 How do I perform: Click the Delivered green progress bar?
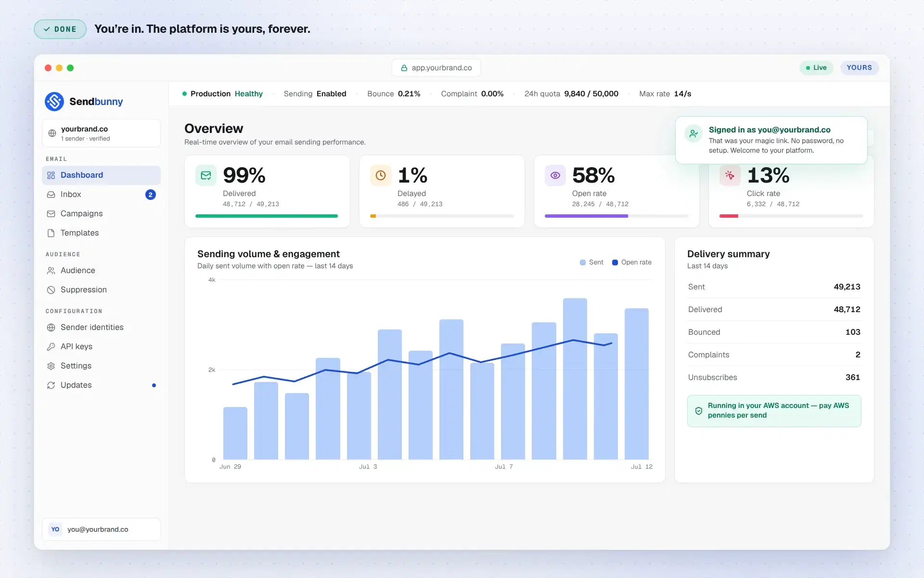[267, 216]
